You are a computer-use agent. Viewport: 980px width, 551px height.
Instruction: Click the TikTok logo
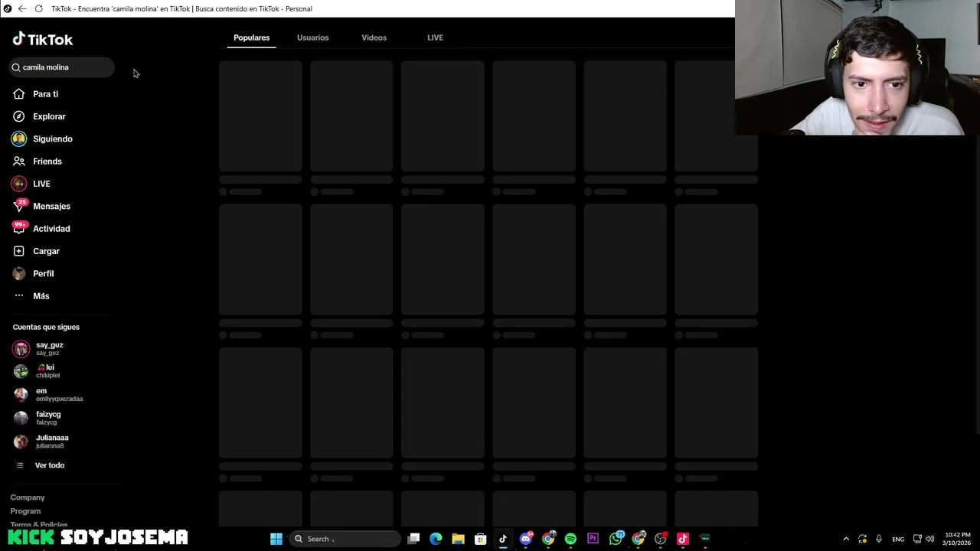pyautogui.click(x=43, y=39)
